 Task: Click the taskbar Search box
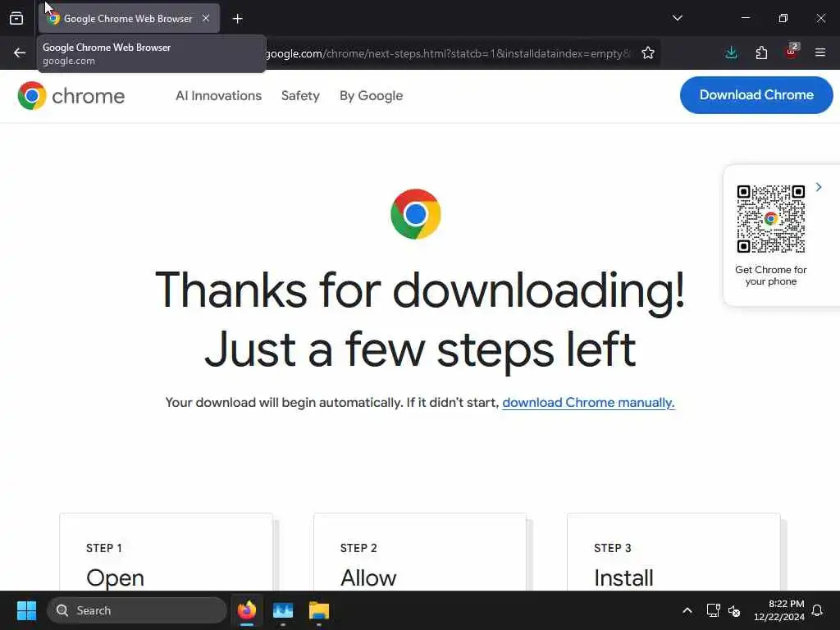point(137,610)
